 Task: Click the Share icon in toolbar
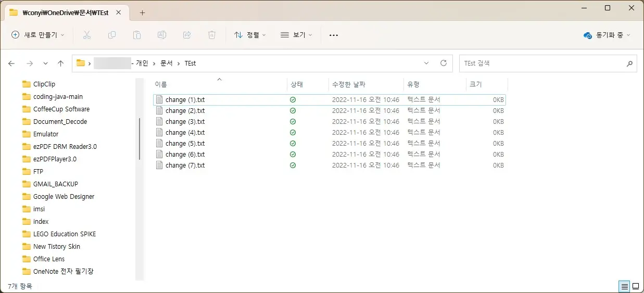point(187,35)
